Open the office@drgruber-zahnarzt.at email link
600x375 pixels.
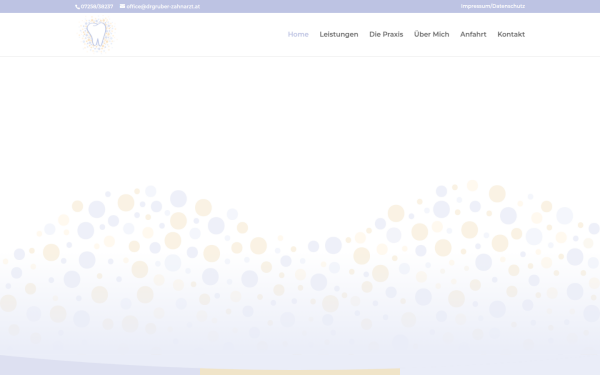163,7
